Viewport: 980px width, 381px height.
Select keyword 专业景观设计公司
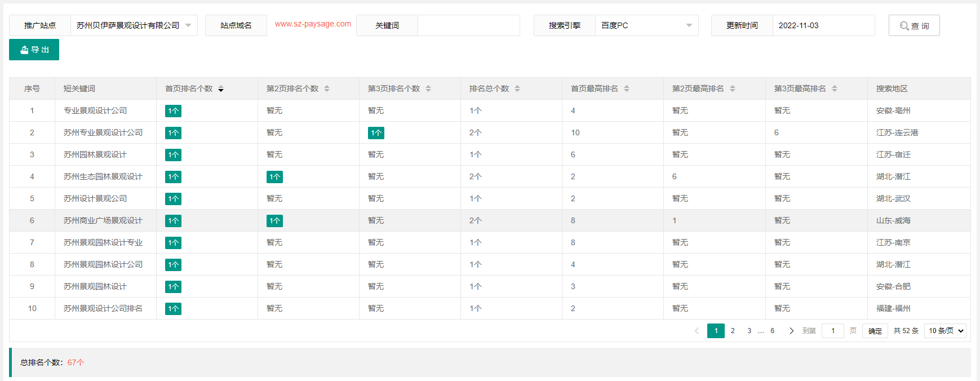[95, 110]
